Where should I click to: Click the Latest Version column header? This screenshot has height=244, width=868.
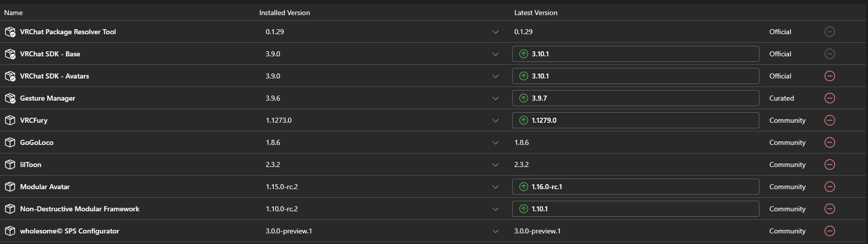[536, 13]
